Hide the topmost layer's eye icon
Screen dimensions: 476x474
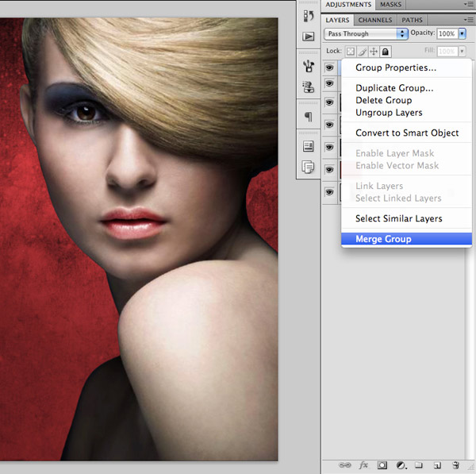(x=330, y=69)
